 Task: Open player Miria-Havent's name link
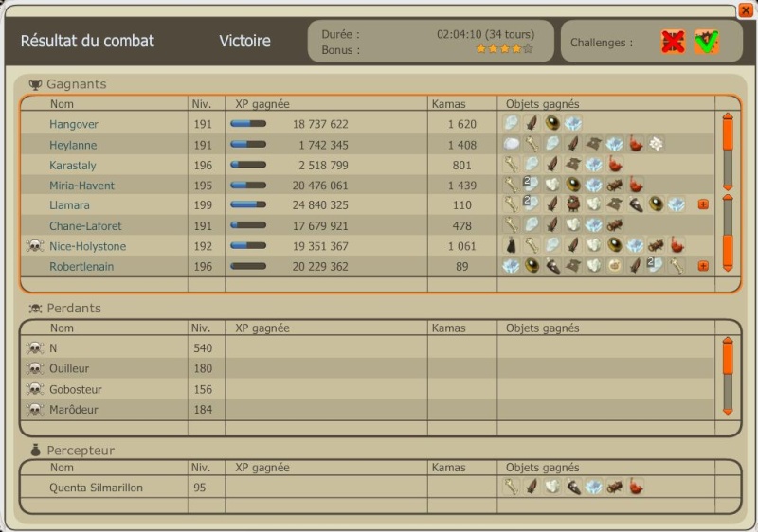(x=81, y=186)
